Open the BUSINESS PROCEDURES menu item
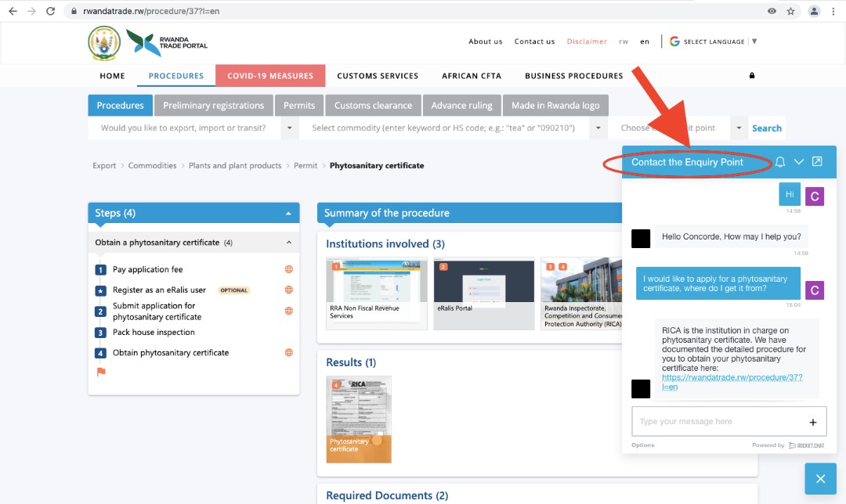Viewport: 846px width, 504px height. 573,76
